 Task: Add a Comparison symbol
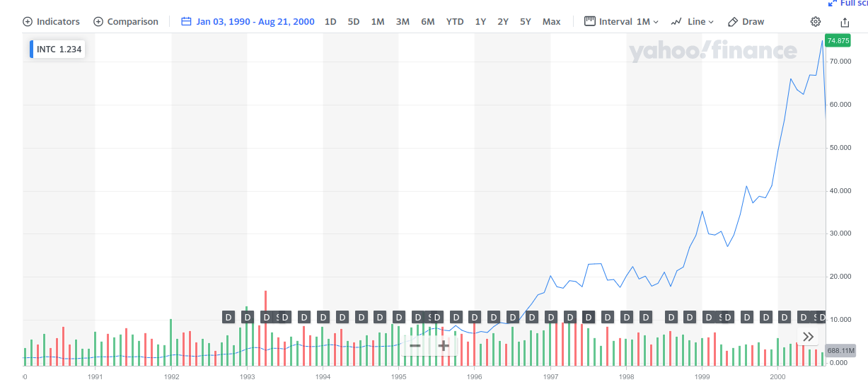[126, 21]
